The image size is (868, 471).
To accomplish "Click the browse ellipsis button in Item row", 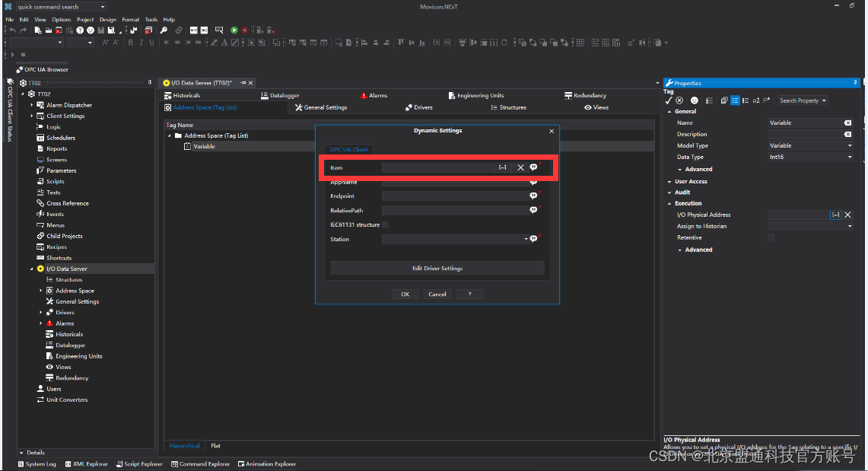I will [x=503, y=167].
